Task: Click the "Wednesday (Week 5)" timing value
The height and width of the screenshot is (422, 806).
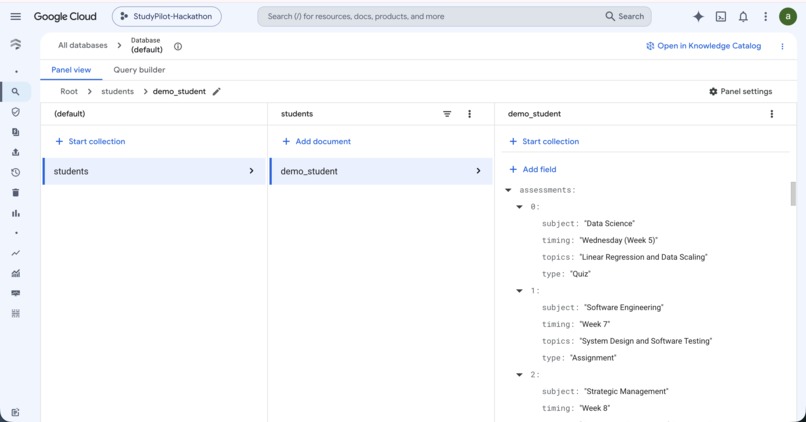Action: coord(618,240)
